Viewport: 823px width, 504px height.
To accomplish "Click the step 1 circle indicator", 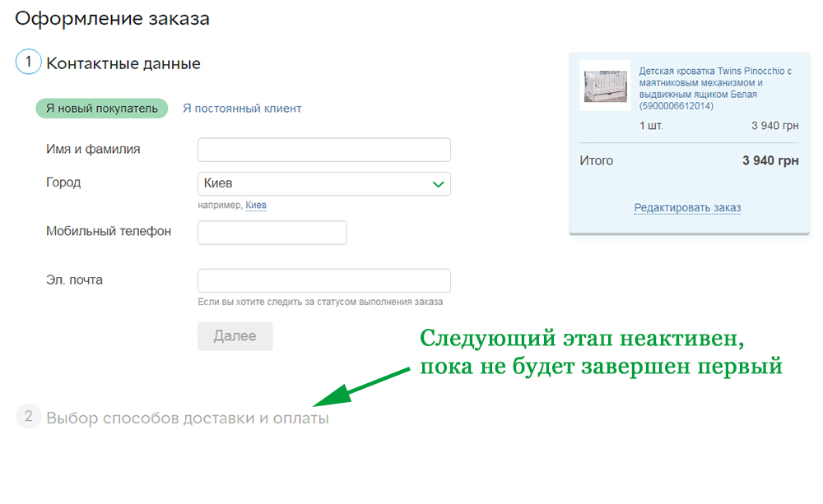I will 28,62.
